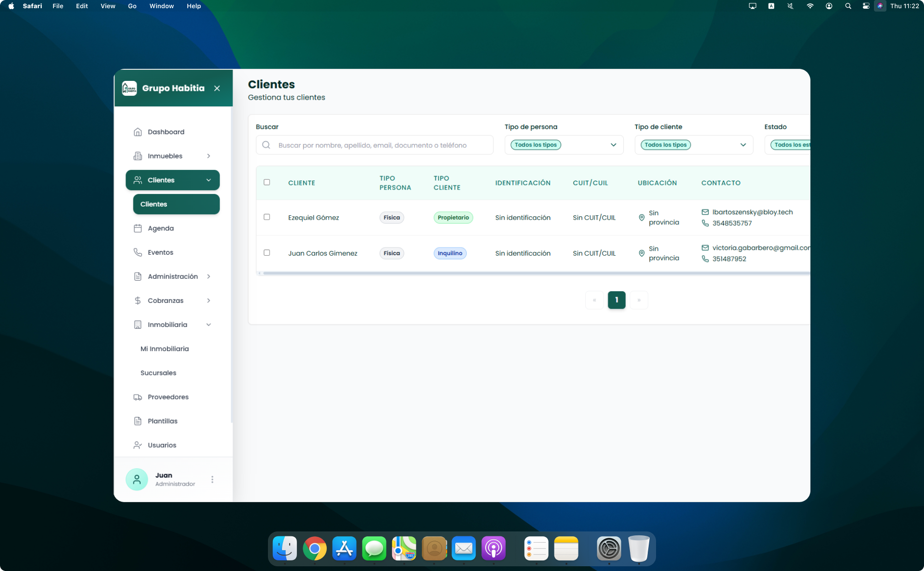Click the Dashboard home icon in sidebar

coord(138,132)
